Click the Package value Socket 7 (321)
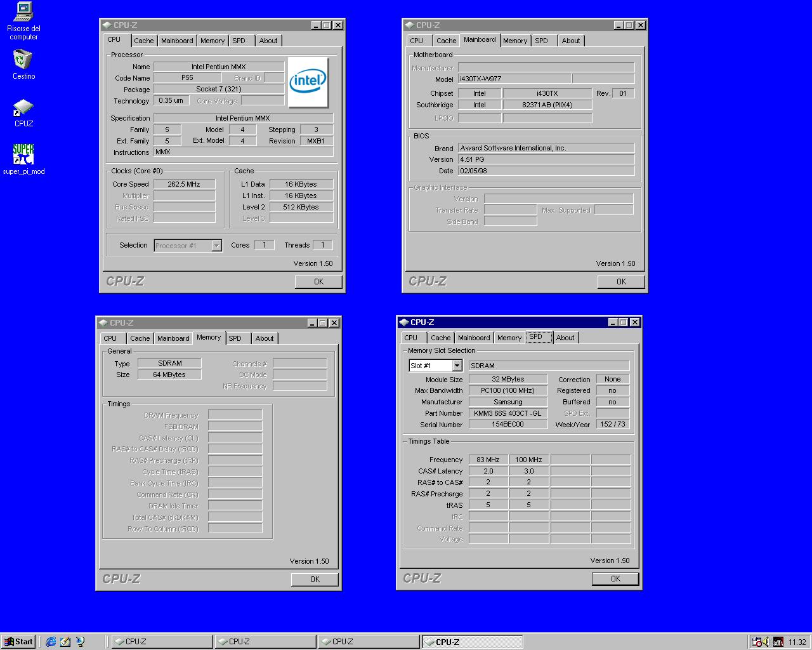This screenshot has width=812, height=650. [x=219, y=90]
